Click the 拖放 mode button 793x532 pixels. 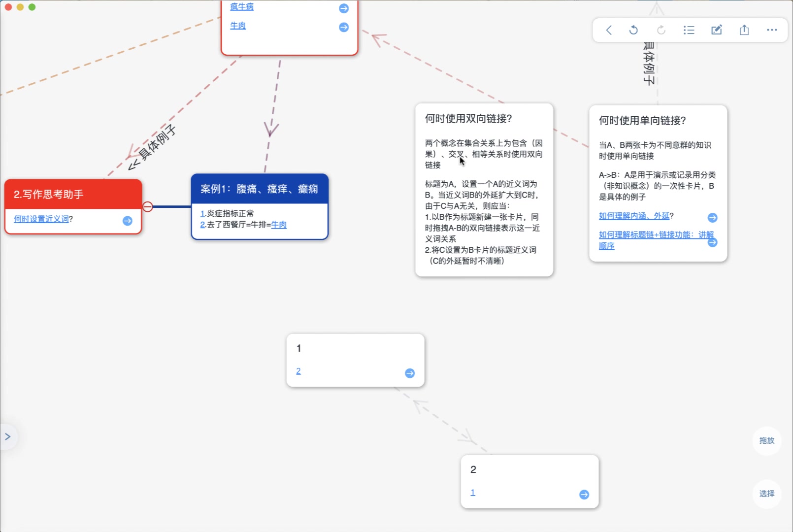[x=767, y=440]
